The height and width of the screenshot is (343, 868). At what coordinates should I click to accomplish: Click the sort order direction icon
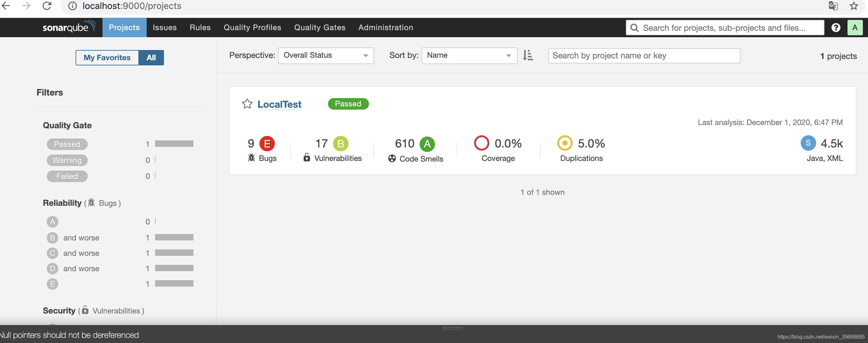click(x=528, y=55)
